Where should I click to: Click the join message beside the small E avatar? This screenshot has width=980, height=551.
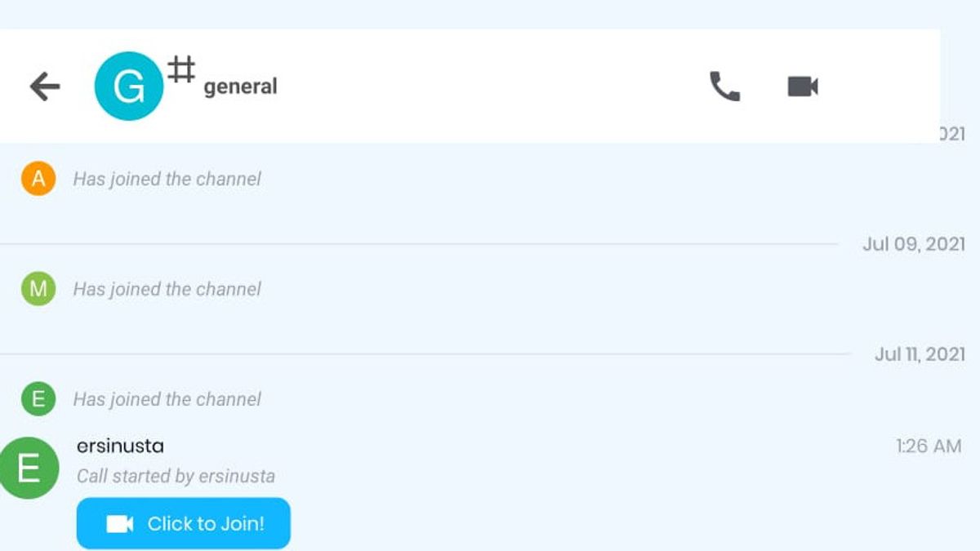(167, 399)
